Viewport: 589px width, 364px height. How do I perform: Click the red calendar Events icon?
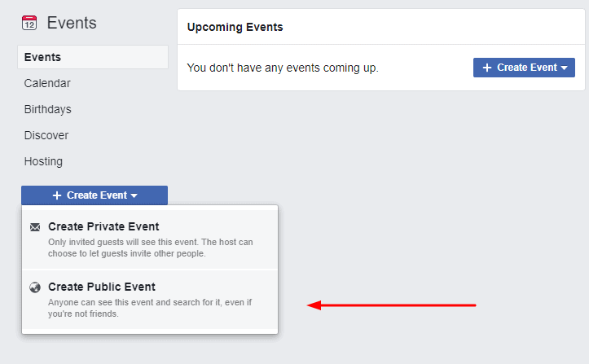pos(29,23)
